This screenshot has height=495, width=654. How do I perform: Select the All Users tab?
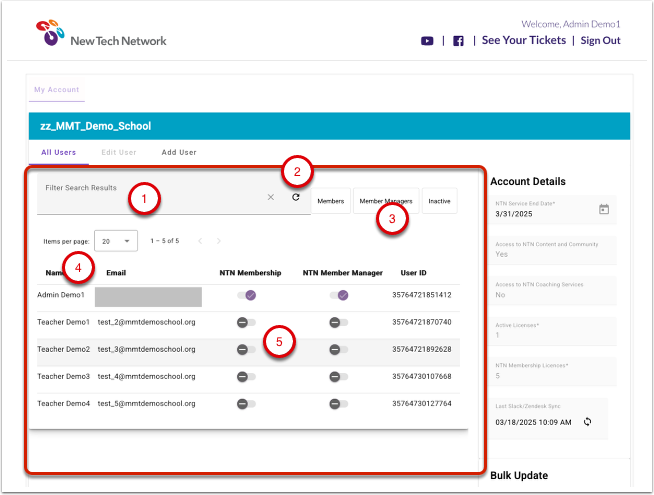58,153
